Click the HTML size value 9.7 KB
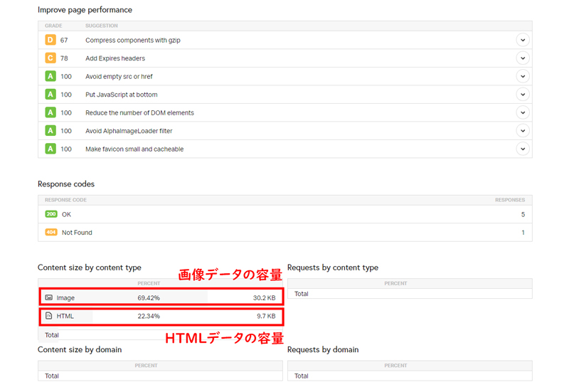 (x=266, y=316)
